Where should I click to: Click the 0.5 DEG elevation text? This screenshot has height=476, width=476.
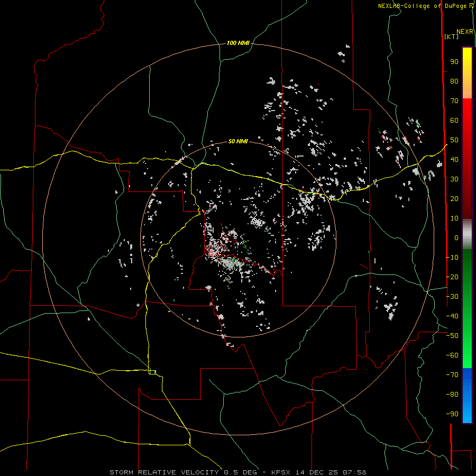point(241,472)
